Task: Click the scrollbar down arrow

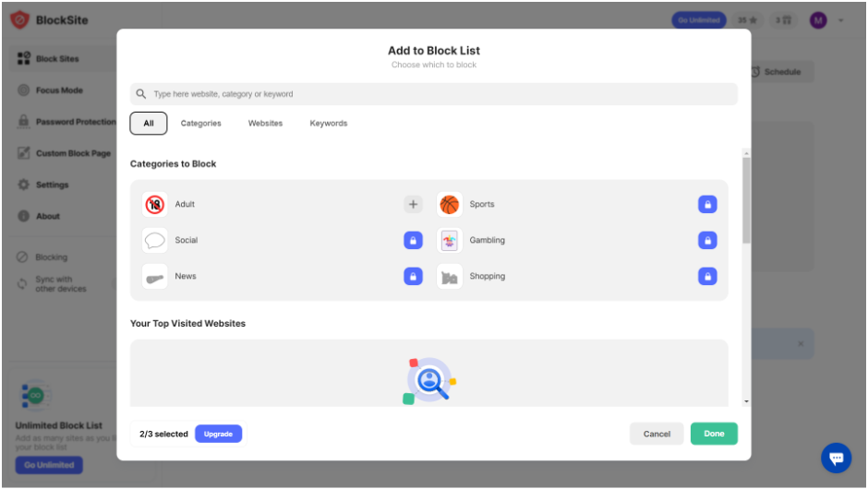Action: [x=746, y=401]
